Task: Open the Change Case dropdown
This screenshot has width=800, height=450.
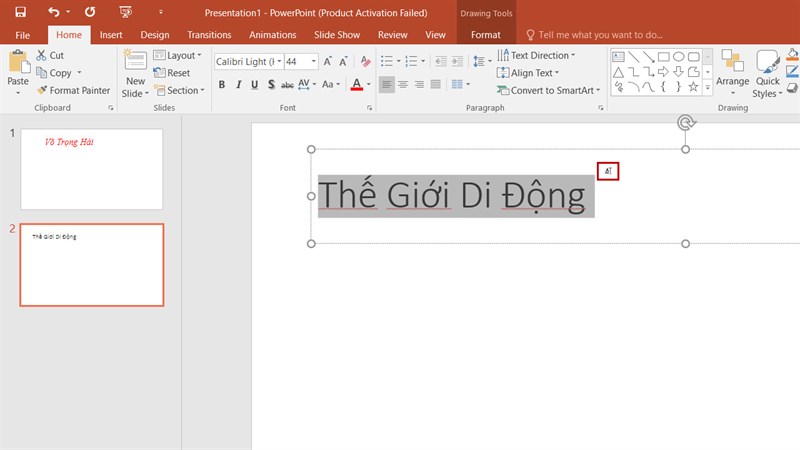Action: (x=331, y=85)
